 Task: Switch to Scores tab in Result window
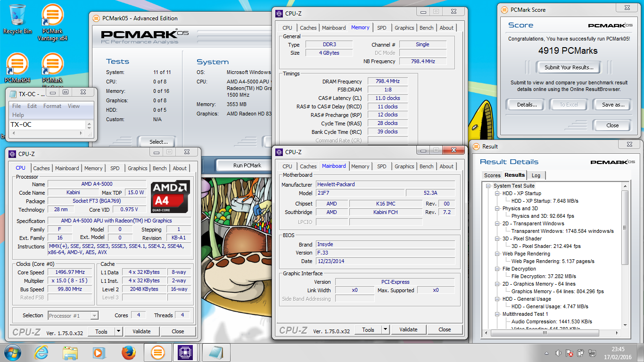click(492, 175)
